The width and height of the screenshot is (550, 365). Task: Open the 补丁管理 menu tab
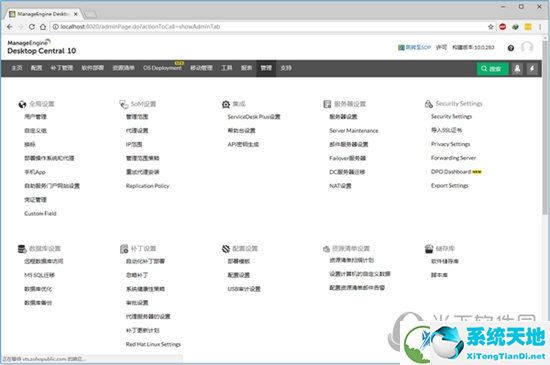click(x=62, y=68)
